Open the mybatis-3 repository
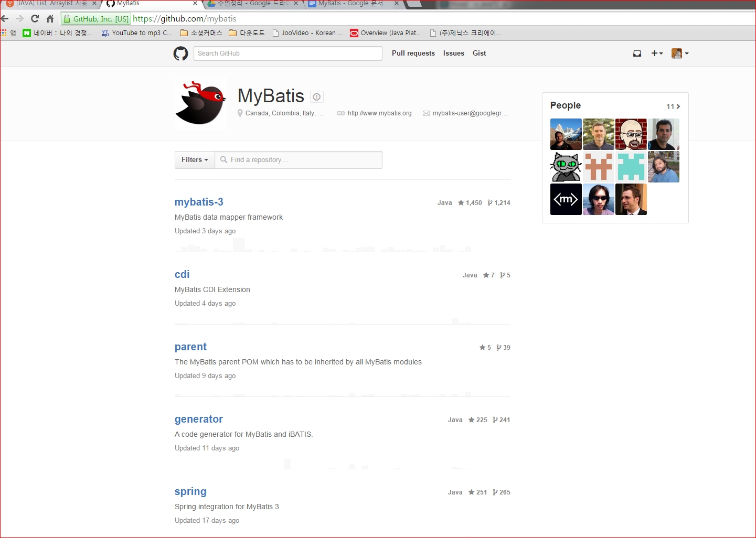This screenshot has width=756, height=538. [x=199, y=202]
